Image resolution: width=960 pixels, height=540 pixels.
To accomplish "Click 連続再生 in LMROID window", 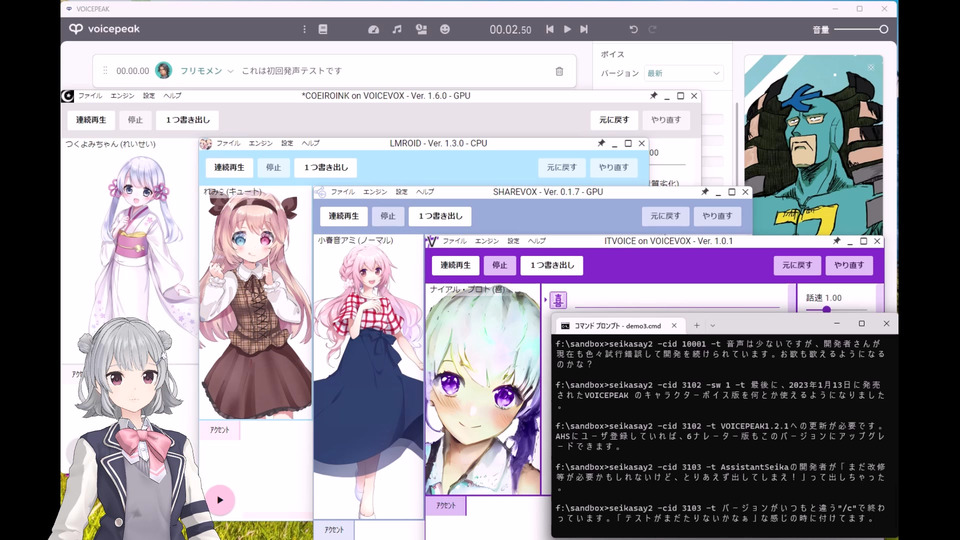I will coord(229,167).
